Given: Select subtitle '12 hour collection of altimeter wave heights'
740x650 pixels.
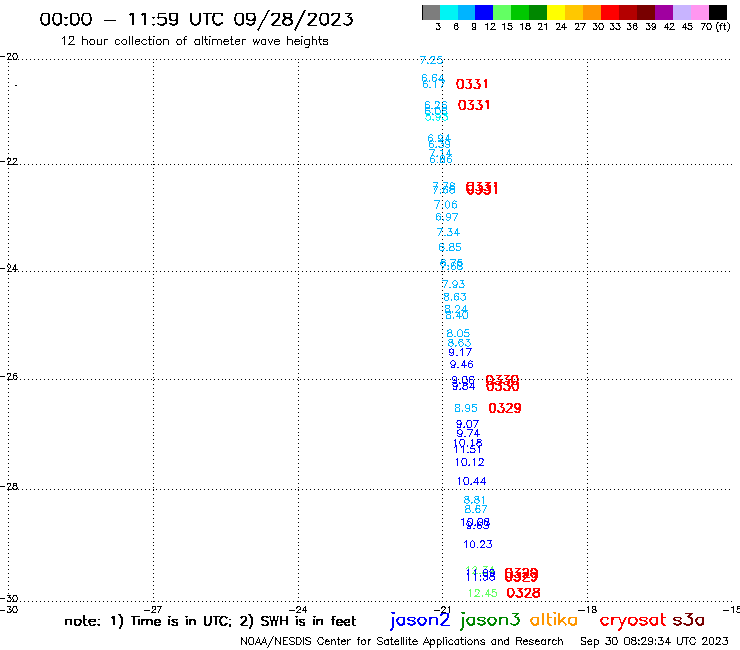Looking at the screenshot, I should [194, 41].
